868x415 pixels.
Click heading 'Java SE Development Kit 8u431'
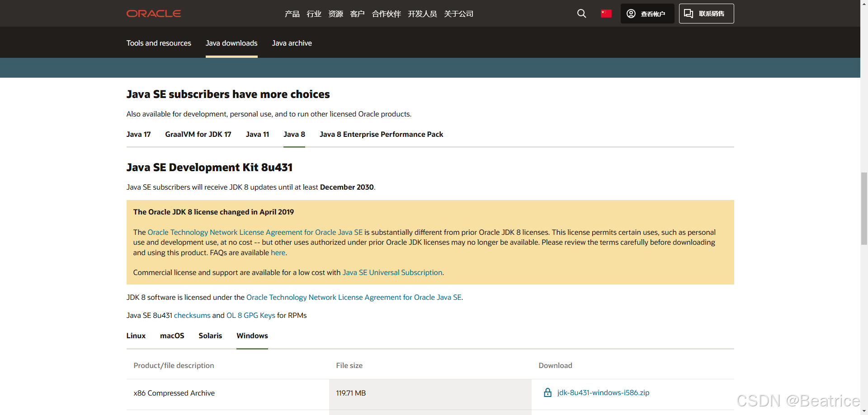(x=209, y=167)
